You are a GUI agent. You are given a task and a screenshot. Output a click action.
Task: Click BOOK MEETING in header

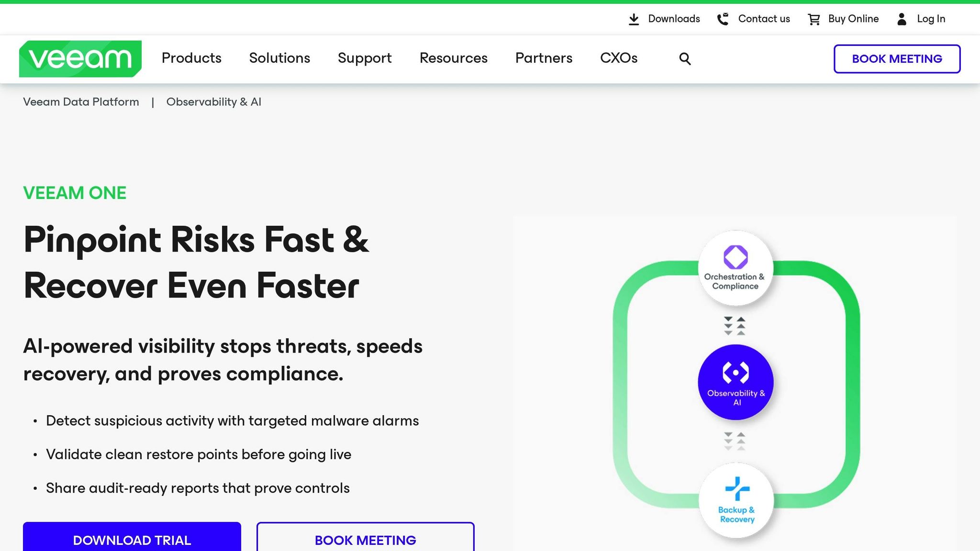tap(897, 59)
